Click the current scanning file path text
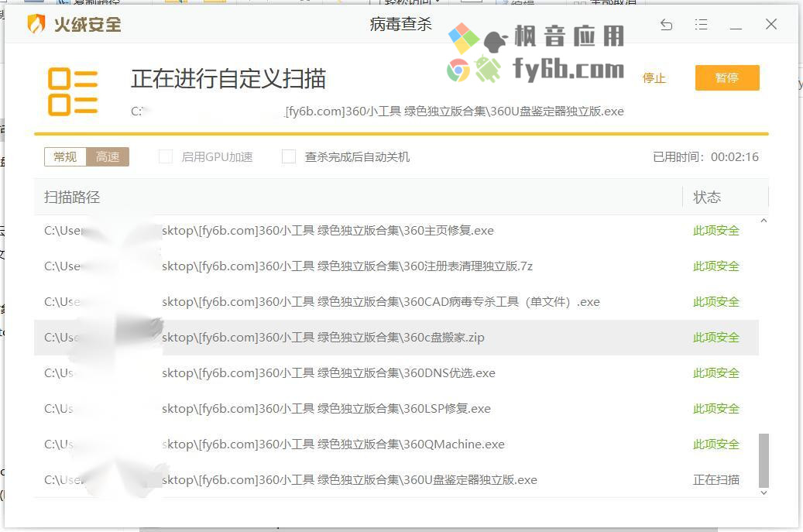803x532 pixels. click(x=377, y=111)
